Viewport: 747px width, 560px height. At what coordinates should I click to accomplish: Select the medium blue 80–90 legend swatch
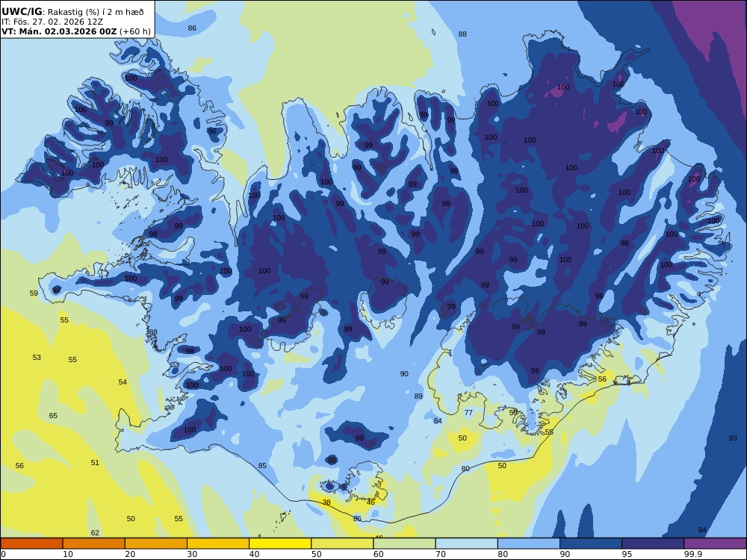(x=528, y=544)
